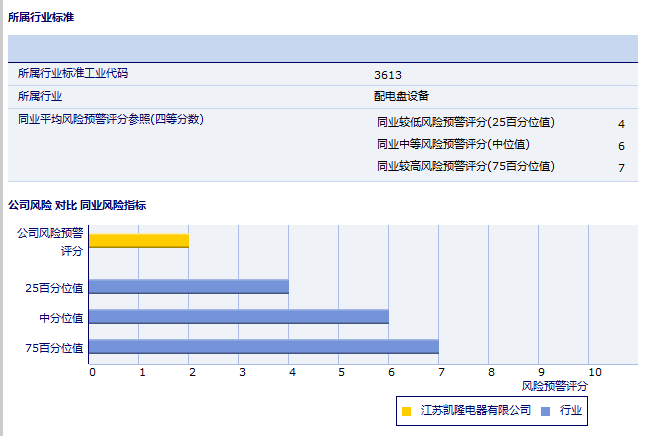This screenshot has height=436, width=661.
Task: Click the blue 中分位值 bar
Action: pyautogui.click(x=239, y=317)
